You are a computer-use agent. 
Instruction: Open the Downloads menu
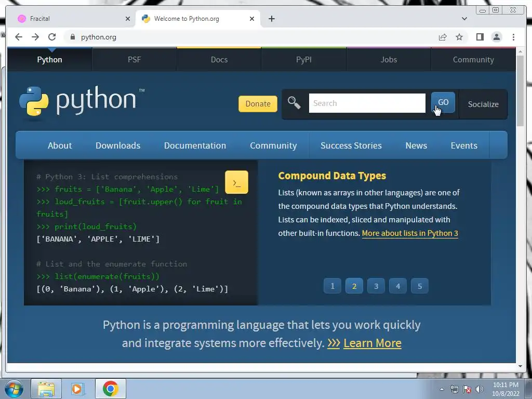pos(118,145)
